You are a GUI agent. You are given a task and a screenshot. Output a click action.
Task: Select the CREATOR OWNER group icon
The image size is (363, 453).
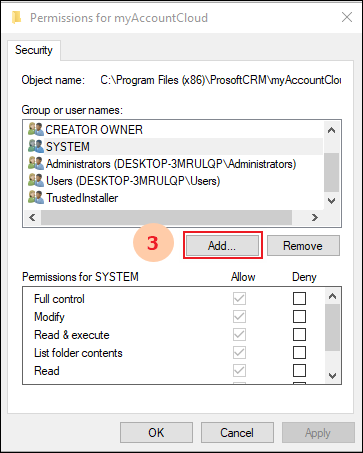click(36, 129)
